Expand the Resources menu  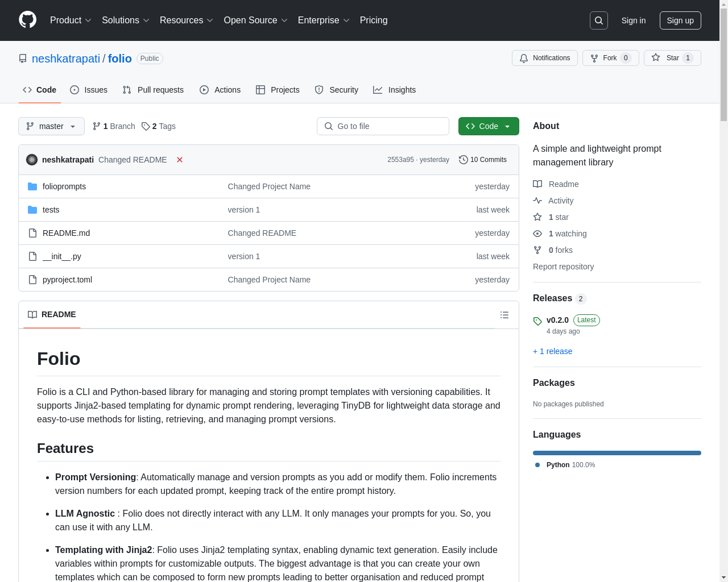coord(187,20)
